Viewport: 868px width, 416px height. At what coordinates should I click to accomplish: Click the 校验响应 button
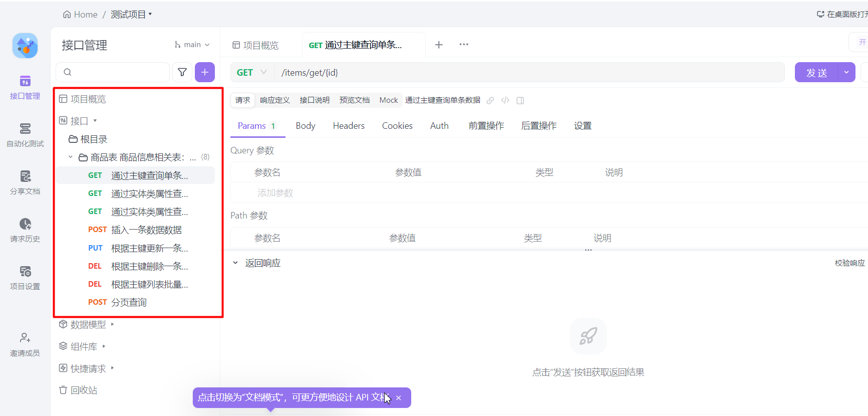[850, 263]
